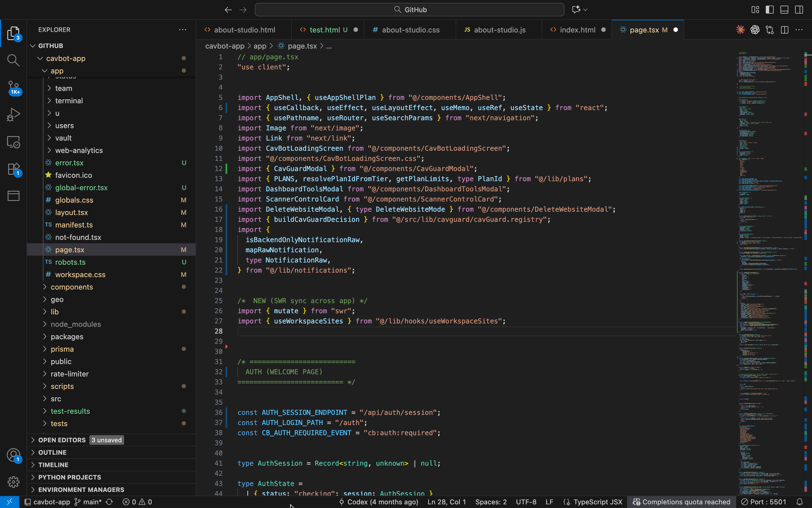This screenshot has width=812, height=508.
Task: Click the minimap code overview
Action: click(770, 274)
